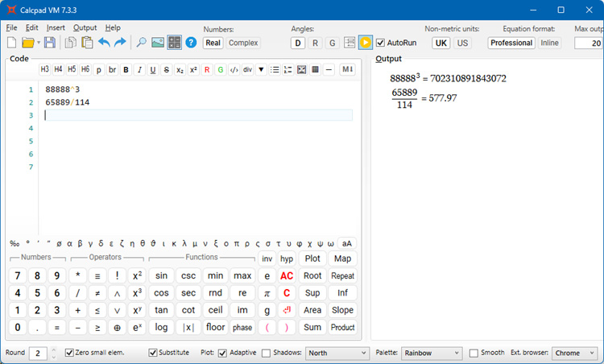Click the Root function button

point(312,275)
